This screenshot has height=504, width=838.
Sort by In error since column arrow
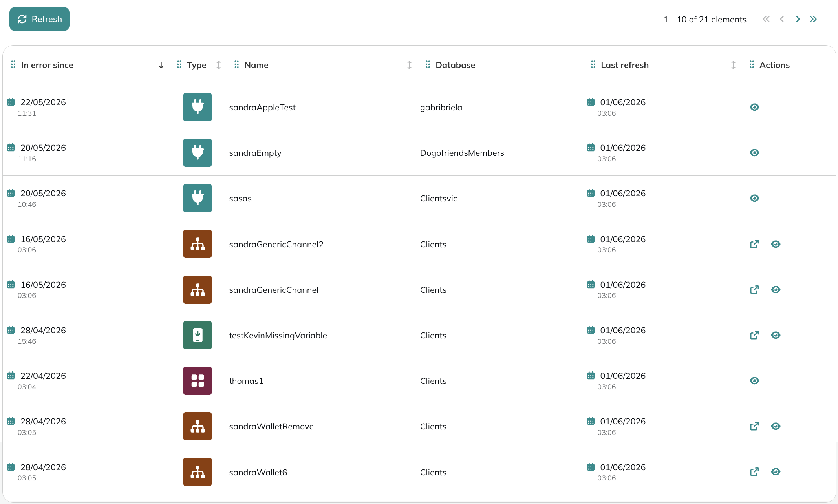[161, 65]
